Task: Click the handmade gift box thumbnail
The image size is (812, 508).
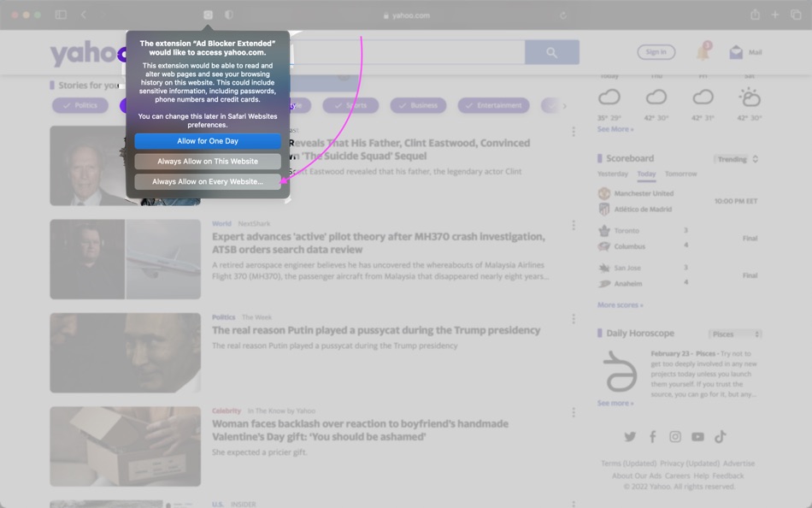Action: [126, 446]
